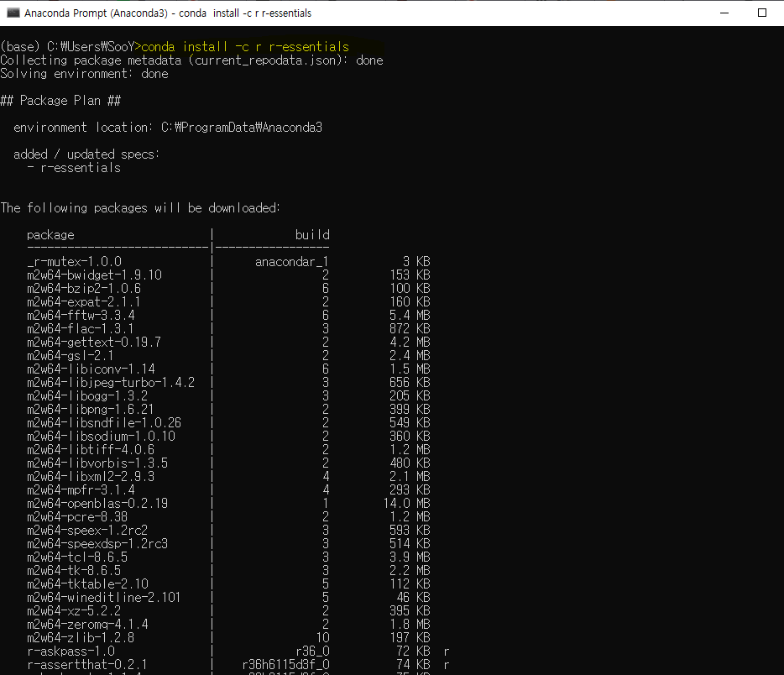This screenshot has height=675, width=784.
Task: Click the m2w64-gsl-2.1 row
Action: pos(228,355)
